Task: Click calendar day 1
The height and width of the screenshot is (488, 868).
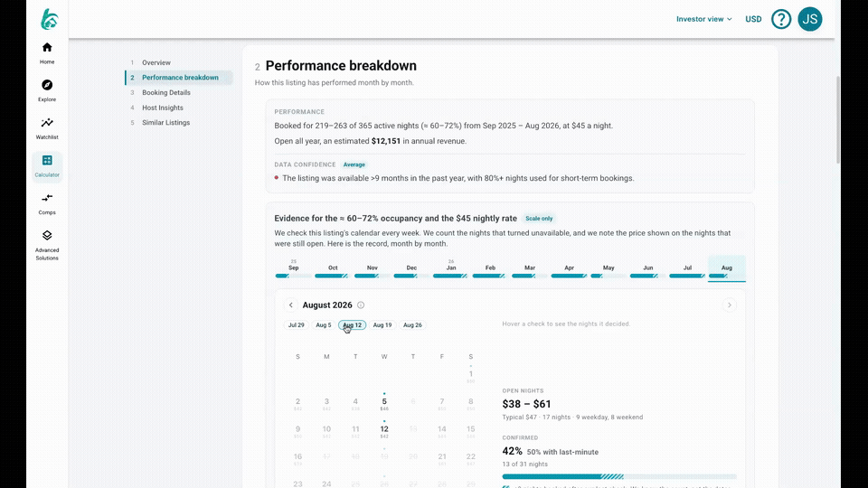Action: point(470,376)
